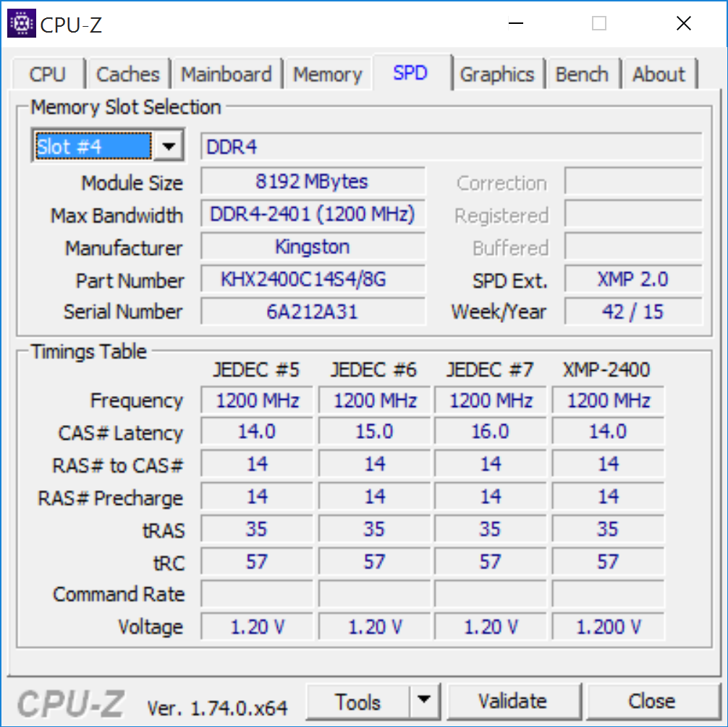Image resolution: width=728 pixels, height=727 pixels.
Task: Click the Part Number label
Action: 130,280
